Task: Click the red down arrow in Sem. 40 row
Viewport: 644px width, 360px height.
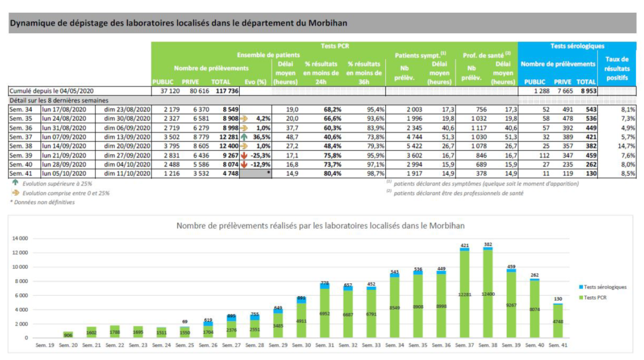Action: tap(244, 165)
